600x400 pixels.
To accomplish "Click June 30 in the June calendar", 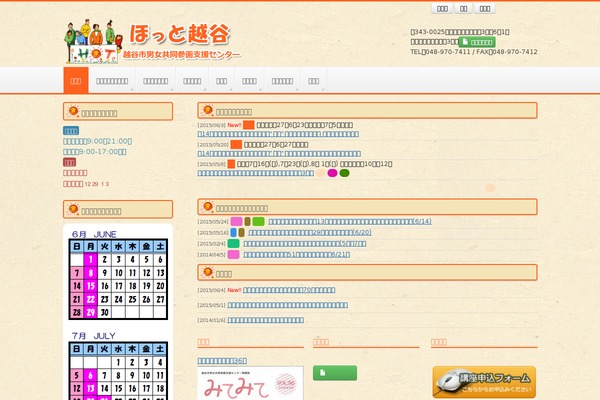I will pos(104,312).
